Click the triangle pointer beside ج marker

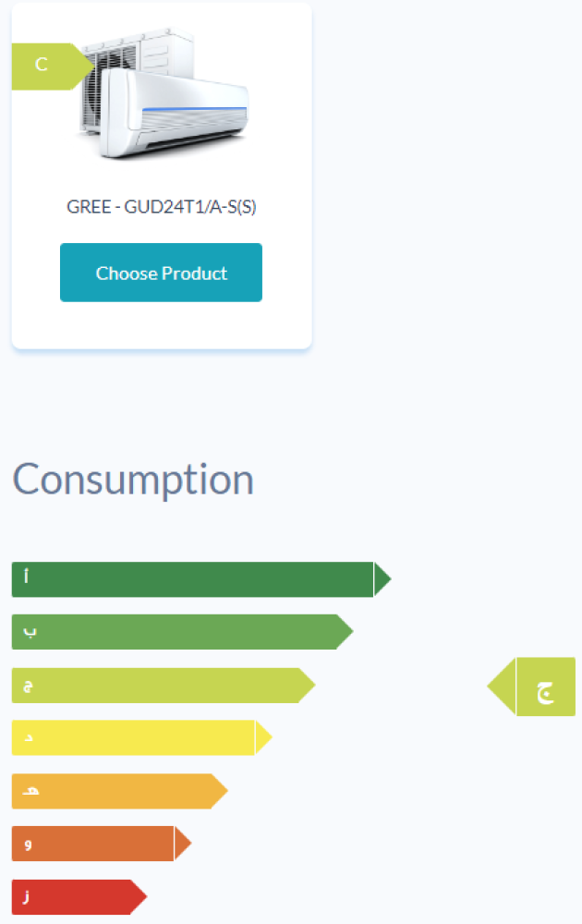point(503,687)
